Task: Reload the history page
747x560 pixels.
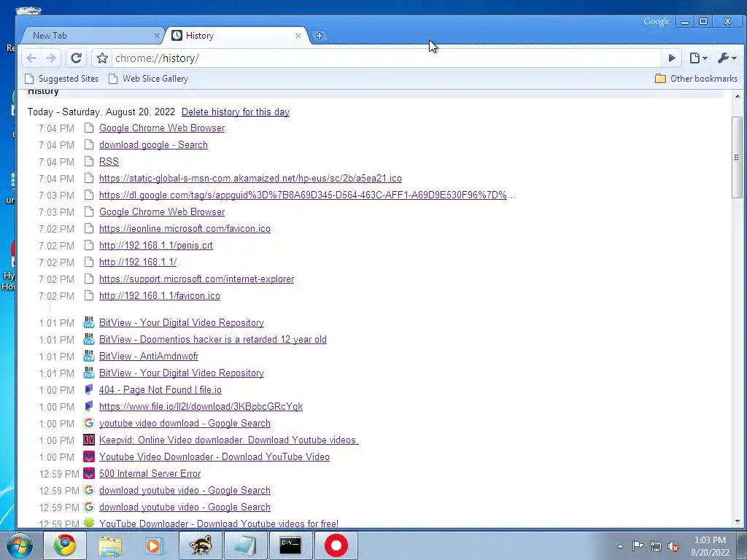Action: pyautogui.click(x=76, y=58)
